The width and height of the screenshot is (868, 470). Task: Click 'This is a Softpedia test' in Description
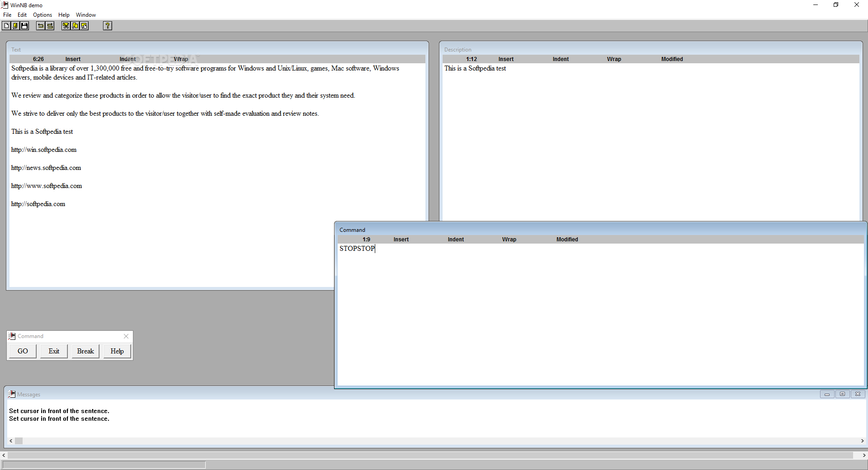(x=475, y=68)
